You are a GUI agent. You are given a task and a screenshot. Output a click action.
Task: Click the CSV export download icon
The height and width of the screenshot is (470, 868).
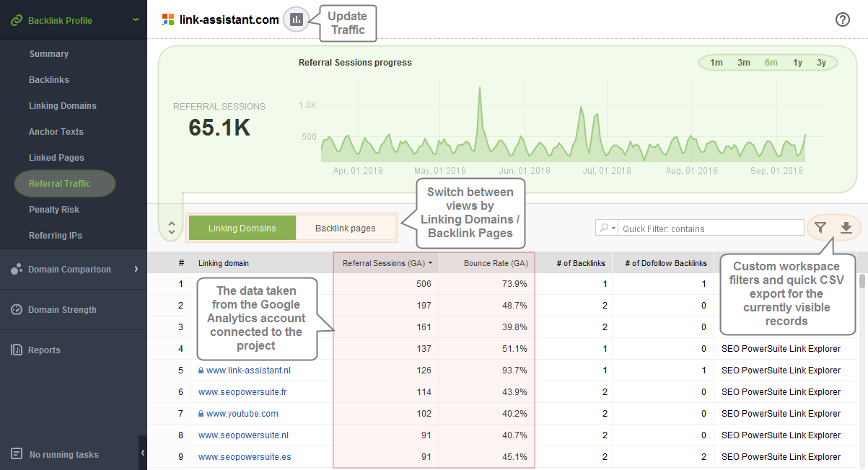point(846,228)
